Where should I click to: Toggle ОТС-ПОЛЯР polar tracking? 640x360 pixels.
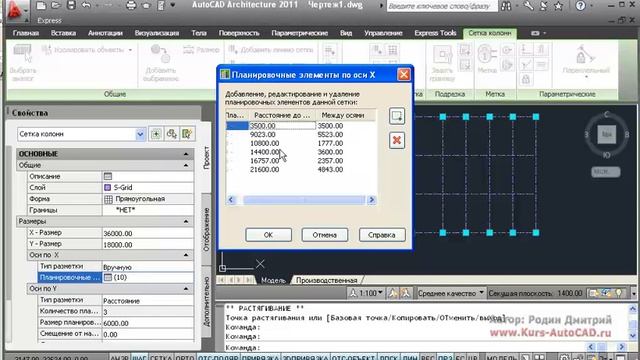pos(218,358)
